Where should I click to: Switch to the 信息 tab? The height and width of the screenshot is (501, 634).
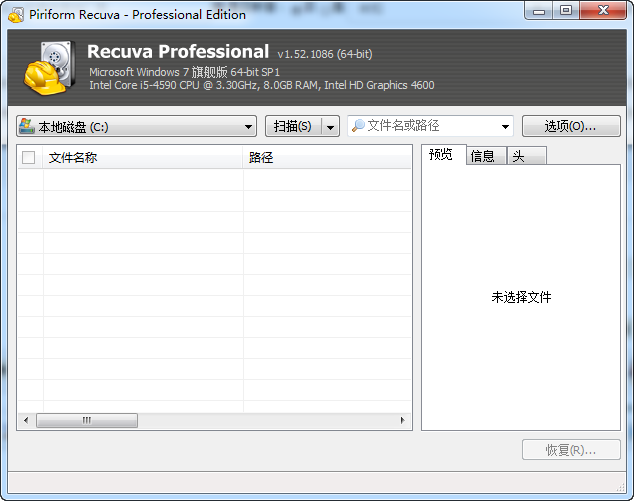coord(486,156)
